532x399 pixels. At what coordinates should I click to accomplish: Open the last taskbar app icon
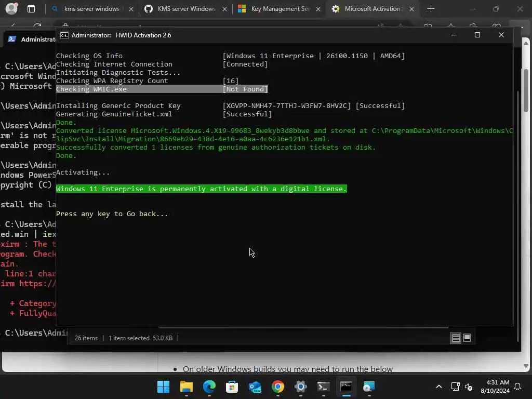point(369,387)
